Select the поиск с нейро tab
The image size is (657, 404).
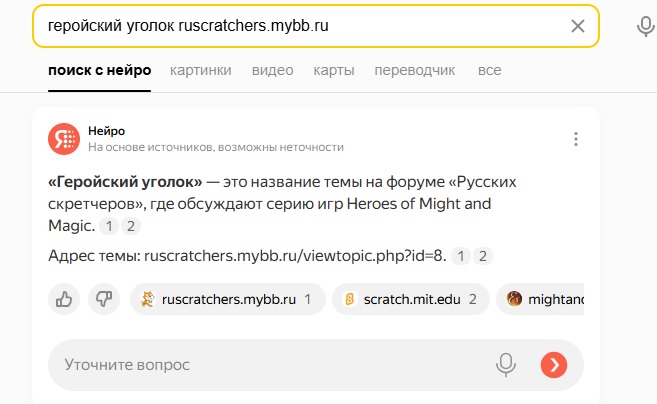click(100, 70)
